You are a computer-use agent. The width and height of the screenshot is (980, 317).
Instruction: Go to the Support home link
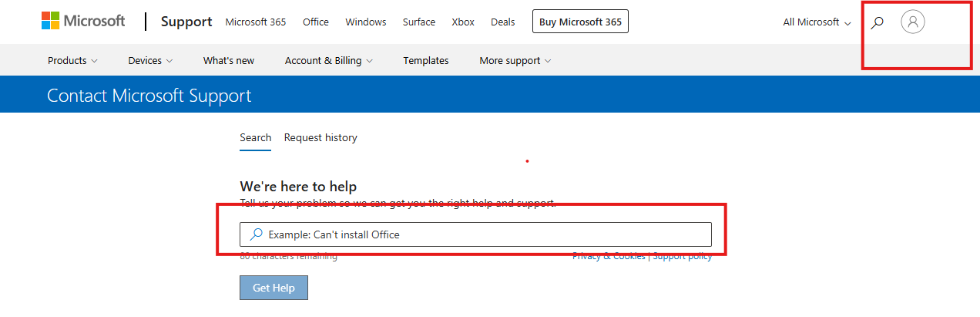tap(186, 22)
